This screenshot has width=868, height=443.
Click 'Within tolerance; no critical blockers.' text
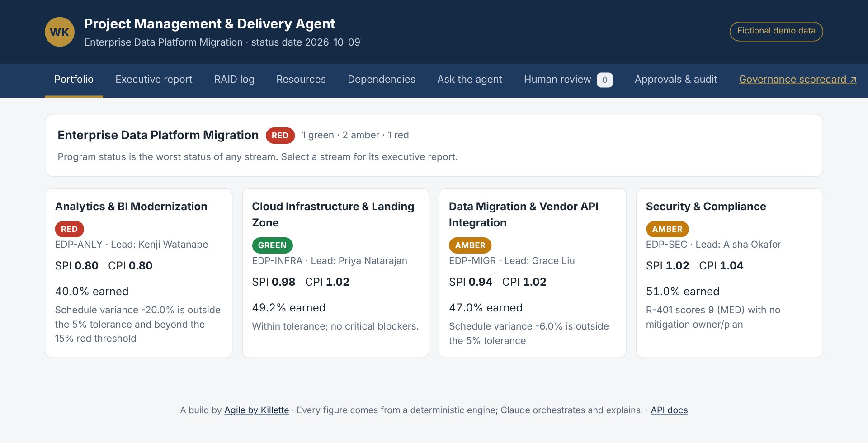[335, 326]
